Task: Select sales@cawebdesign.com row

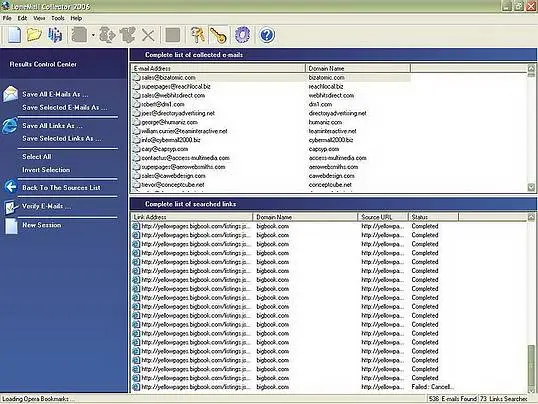Action: click(271, 176)
